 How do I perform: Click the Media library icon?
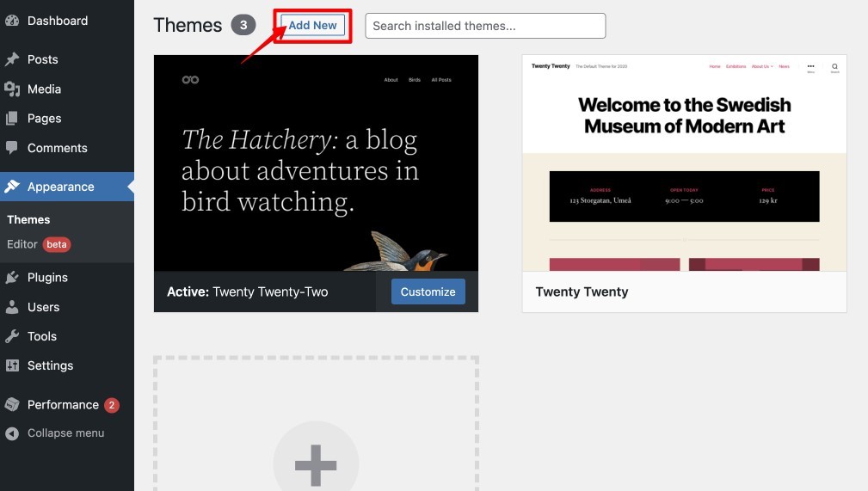12,89
